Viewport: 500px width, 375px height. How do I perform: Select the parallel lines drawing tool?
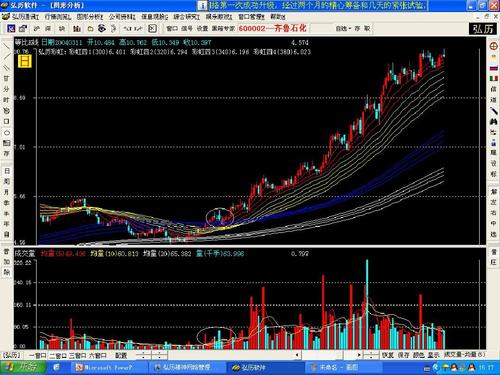[6, 68]
